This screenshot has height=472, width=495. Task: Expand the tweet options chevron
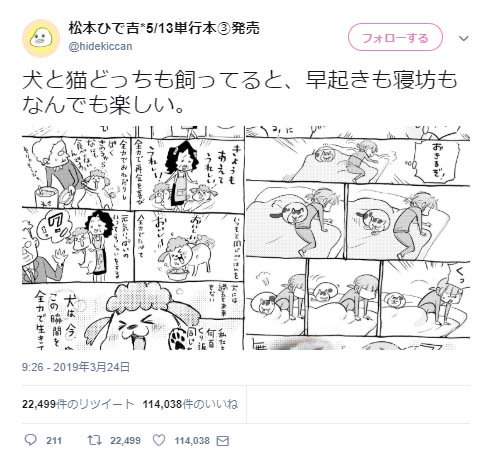click(463, 38)
